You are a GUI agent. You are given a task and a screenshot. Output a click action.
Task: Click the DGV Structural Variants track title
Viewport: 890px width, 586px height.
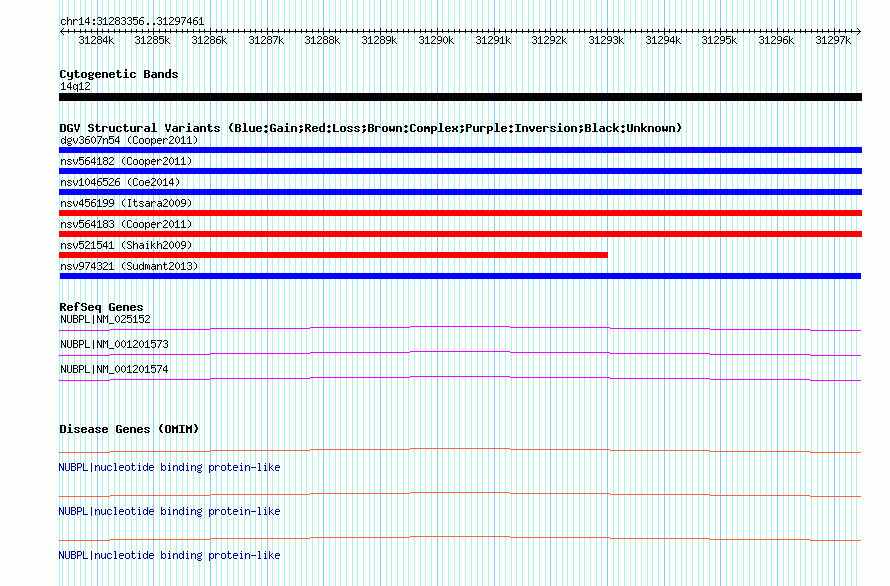point(371,128)
